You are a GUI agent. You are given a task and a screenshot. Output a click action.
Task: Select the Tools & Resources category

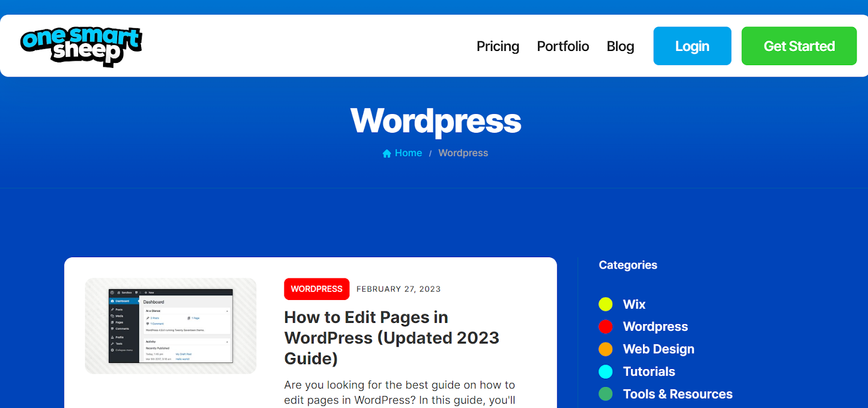(678, 394)
